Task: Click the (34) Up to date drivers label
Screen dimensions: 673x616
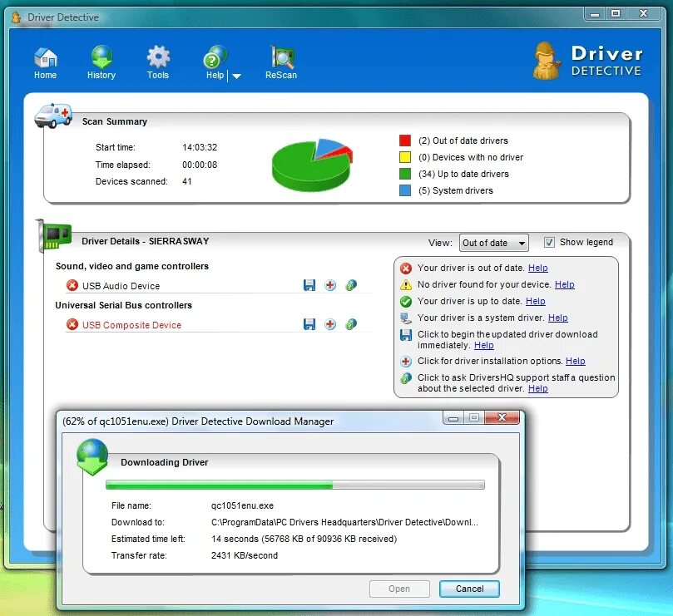Action: [463, 175]
